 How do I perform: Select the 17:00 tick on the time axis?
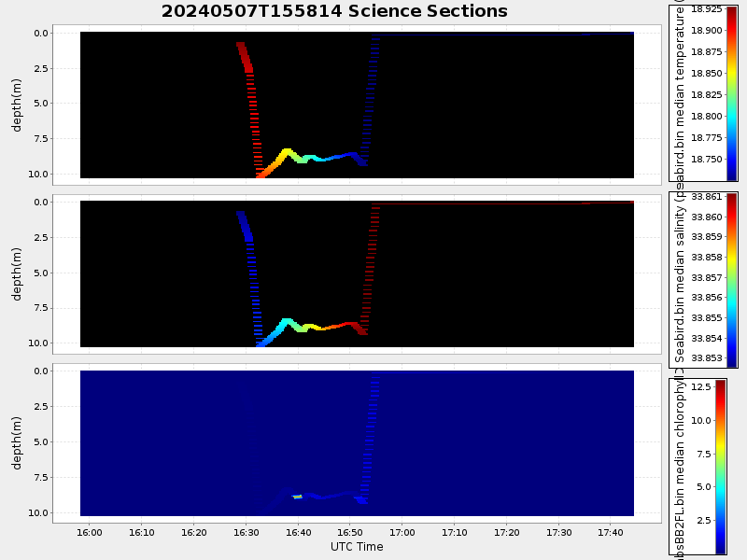point(402,533)
